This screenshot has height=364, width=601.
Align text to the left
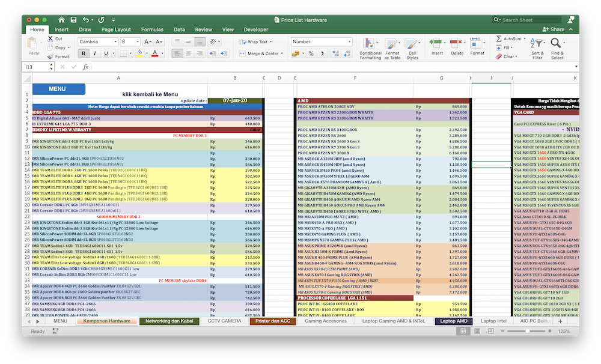(177, 53)
